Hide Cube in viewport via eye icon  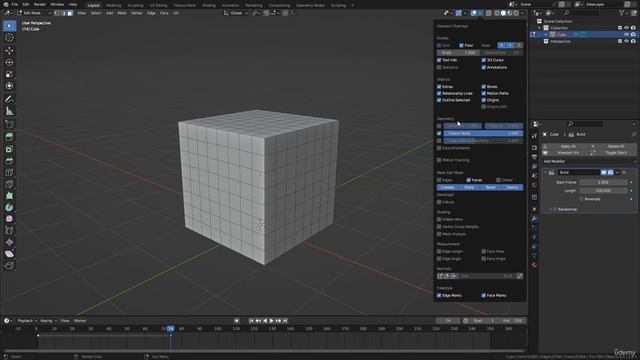click(x=627, y=35)
